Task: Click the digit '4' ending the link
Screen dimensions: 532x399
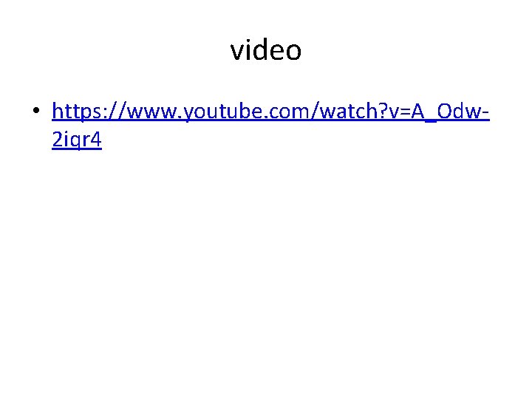Action: pyautogui.click(x=96, y=139)
